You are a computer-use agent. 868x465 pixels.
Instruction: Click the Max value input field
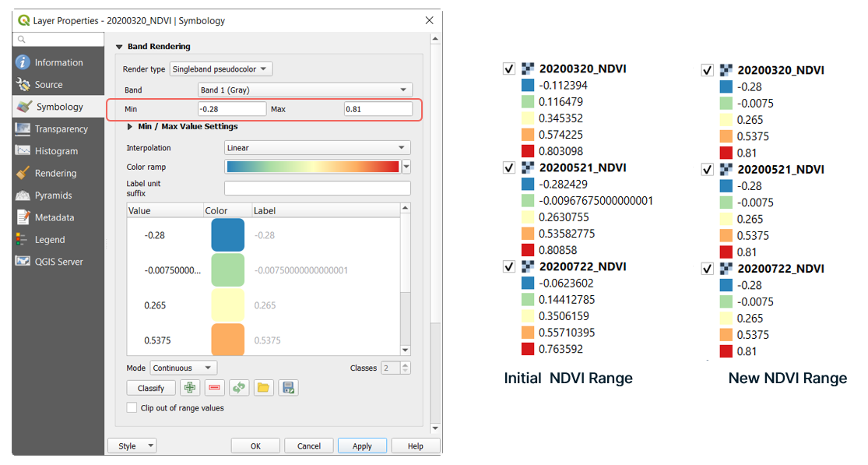tap(378, 110)
